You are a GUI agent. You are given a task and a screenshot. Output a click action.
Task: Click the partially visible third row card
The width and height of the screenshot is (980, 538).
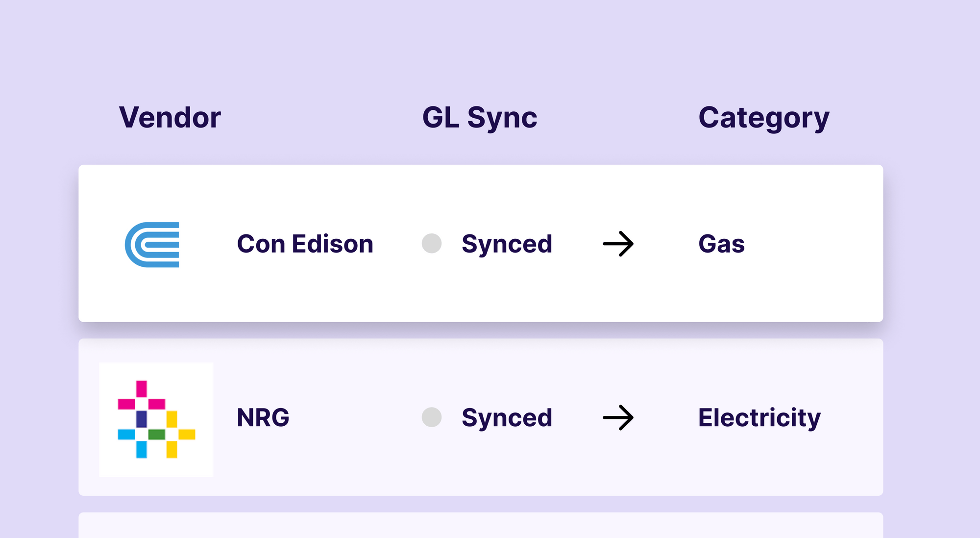click(480, 526)
